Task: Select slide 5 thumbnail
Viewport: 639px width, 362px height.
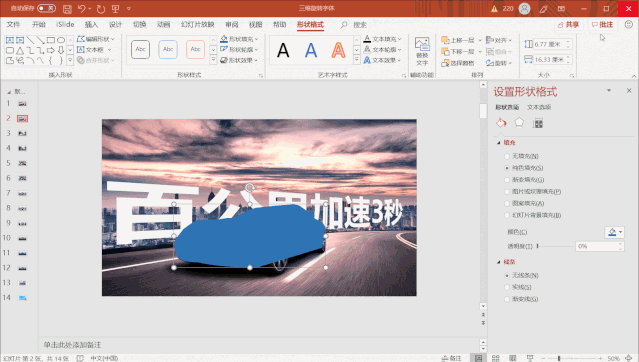Action: pyautogui.click(x=22, y=163)
